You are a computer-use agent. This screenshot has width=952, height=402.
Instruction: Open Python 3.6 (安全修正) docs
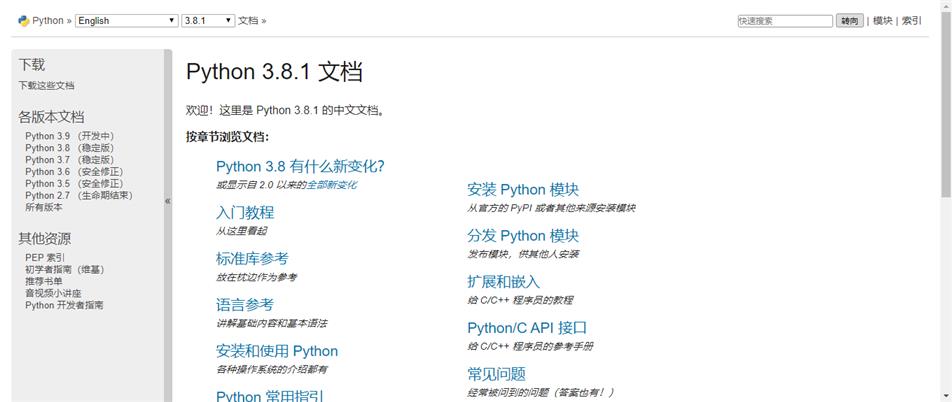click(74, 172)
